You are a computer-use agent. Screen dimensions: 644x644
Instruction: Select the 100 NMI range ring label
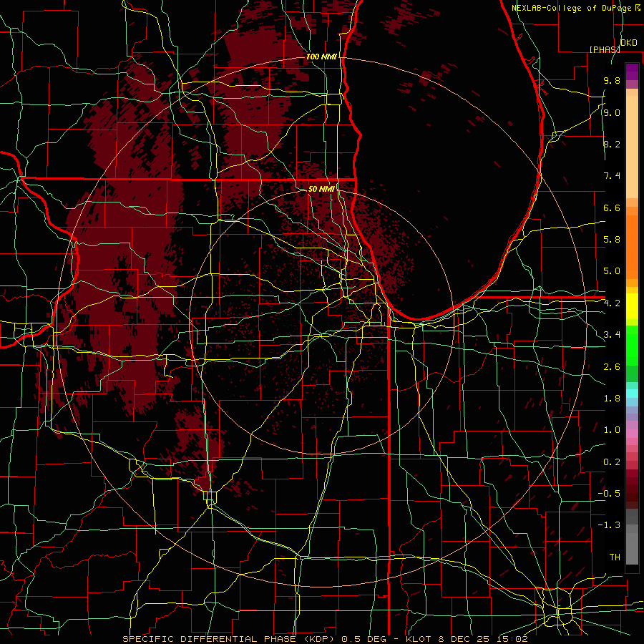(321, 57)
